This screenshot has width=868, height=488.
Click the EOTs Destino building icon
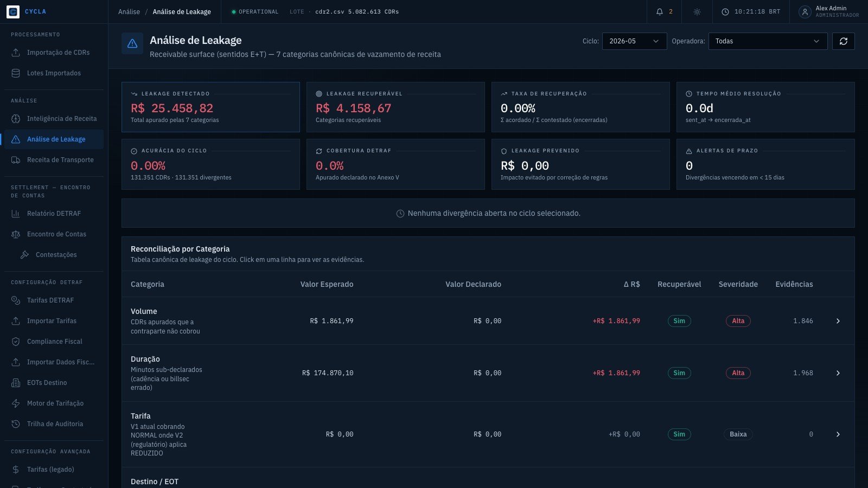pyautogui.click(x=16, y=383)
